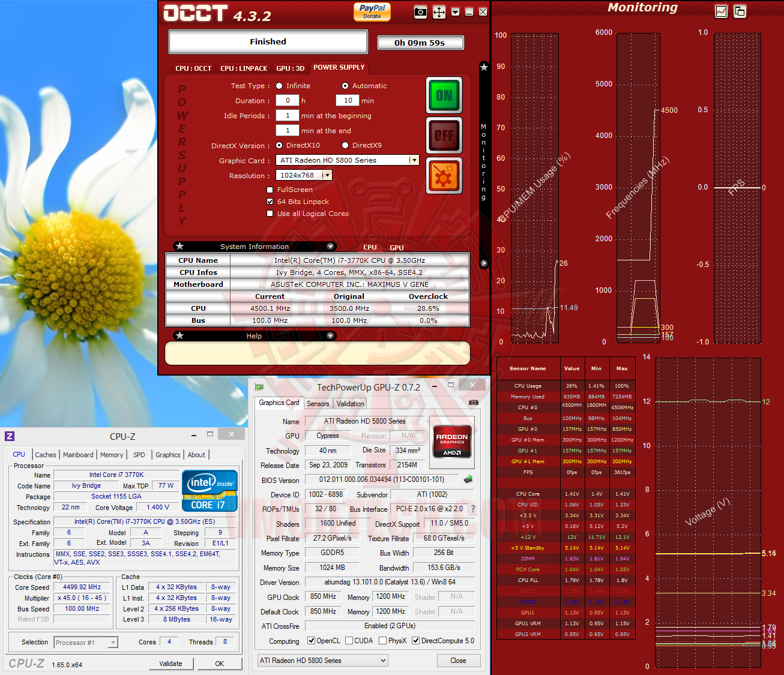Collapse the System Information section
This screenshot has width=784, height=675.
pyautogui.click(x=331, y=247)
